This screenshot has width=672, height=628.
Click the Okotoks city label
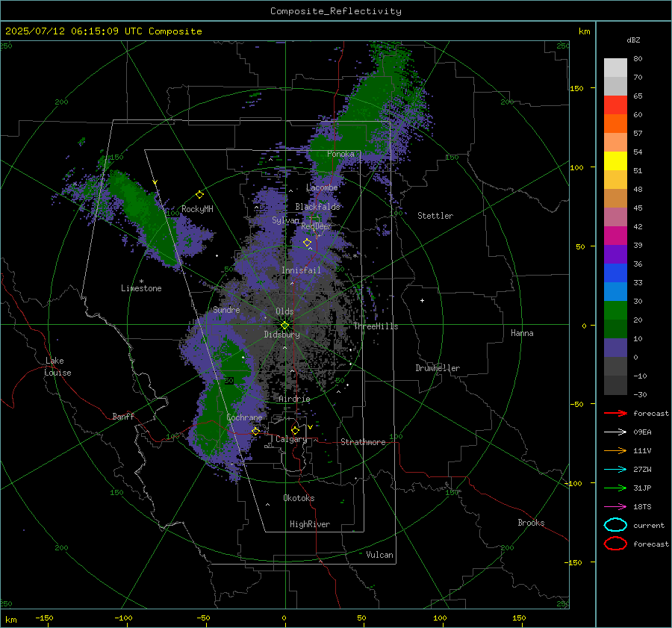click(299, 498)
